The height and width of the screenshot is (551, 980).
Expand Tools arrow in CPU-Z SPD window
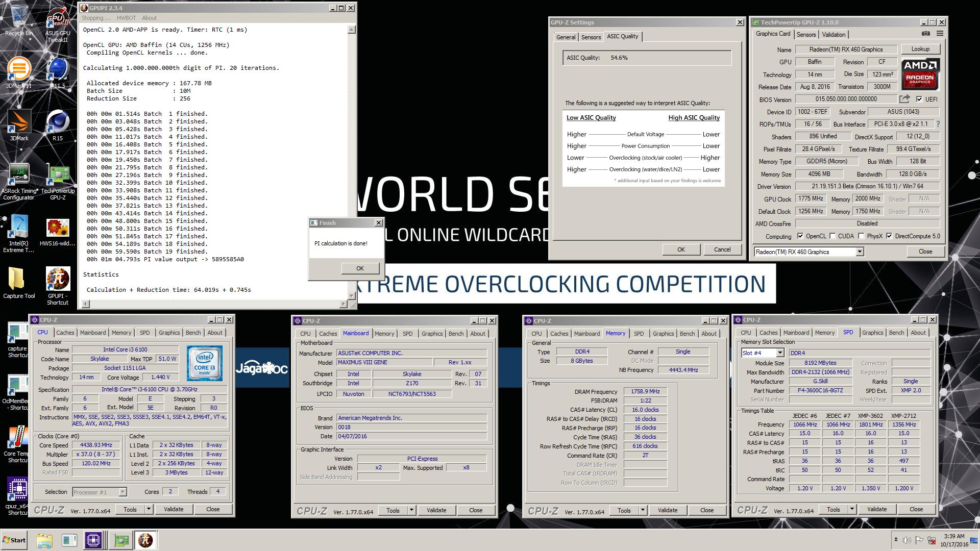tap(852, 509)
